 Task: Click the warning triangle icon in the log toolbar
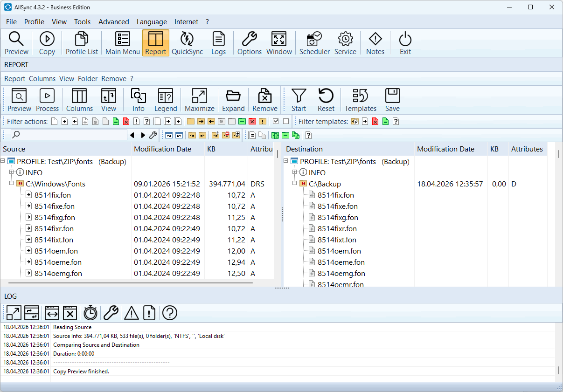point(132,313)
